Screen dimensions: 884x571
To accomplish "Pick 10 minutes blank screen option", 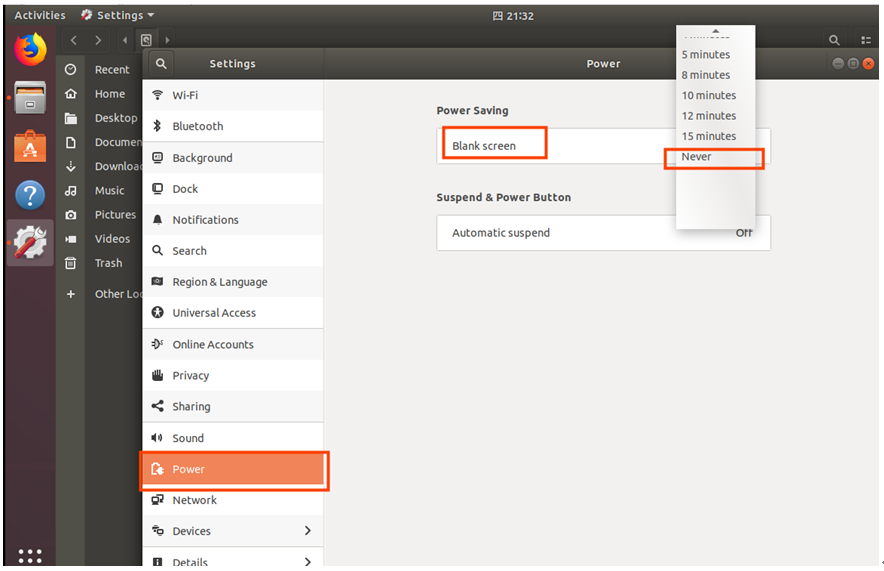I will point(709,96).
